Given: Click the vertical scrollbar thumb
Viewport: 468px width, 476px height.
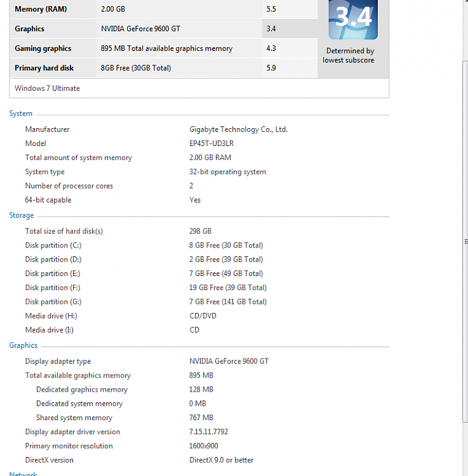Looking at the screenshot, I should click(465, 242).
